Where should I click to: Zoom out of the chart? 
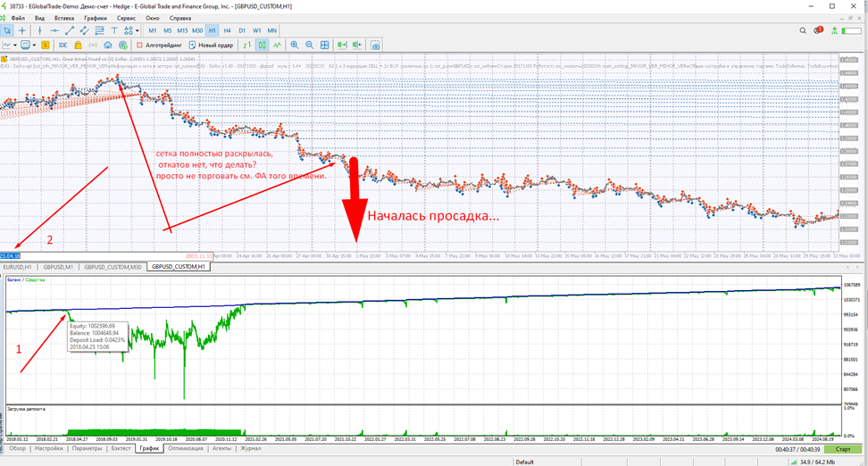pyautogui.click(x=310, y=46)
